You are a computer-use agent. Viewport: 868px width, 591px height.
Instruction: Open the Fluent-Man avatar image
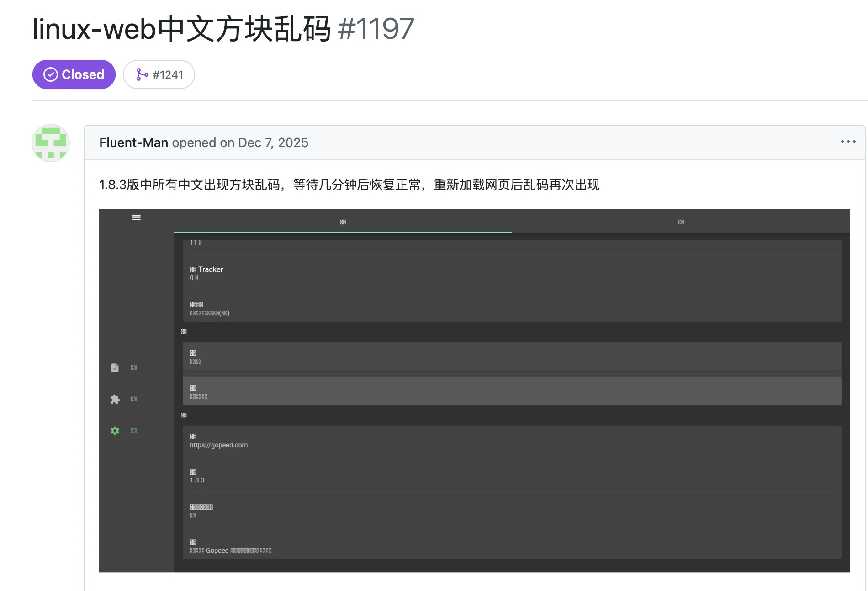point(51,143)
